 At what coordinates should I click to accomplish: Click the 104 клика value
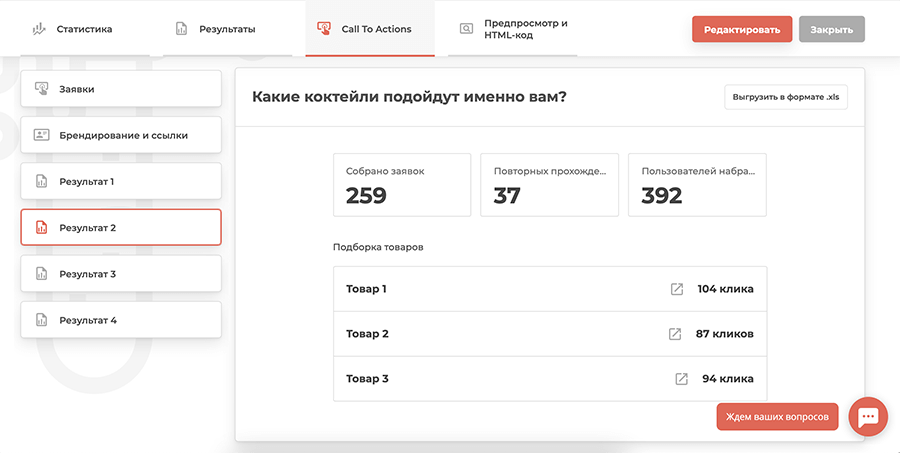pos(726,289)
